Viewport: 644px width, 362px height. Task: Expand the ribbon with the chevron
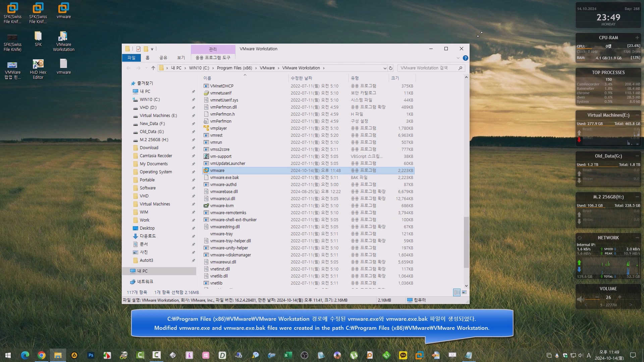pos(458,58)
